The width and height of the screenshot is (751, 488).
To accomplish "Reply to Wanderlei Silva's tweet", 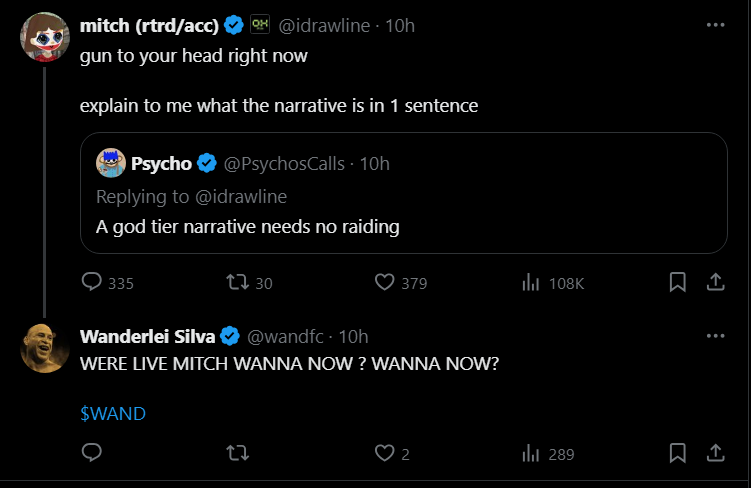I will [91, 453].
